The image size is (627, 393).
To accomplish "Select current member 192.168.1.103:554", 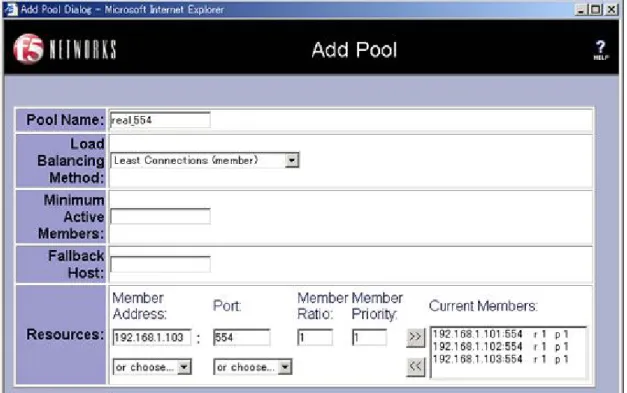I will click(501, 359).
